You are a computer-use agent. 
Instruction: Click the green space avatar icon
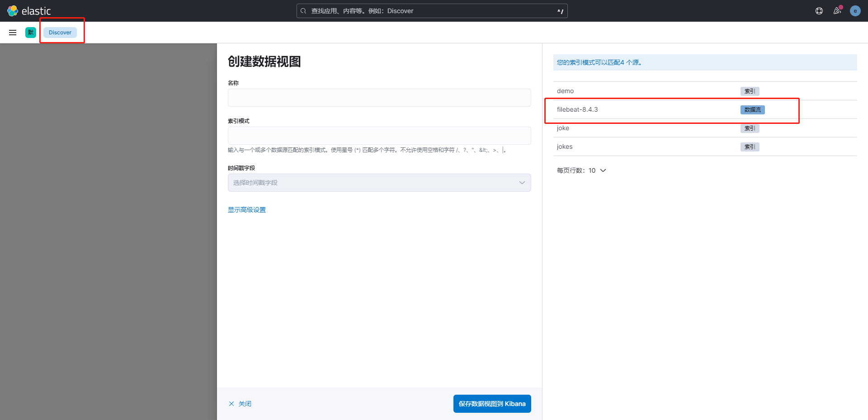[31, 33]
